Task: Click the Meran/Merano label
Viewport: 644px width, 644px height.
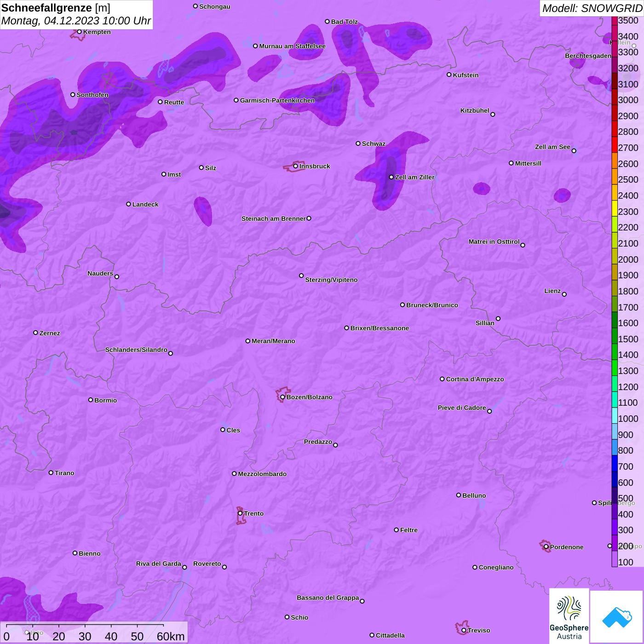Action: click(273, 341)
